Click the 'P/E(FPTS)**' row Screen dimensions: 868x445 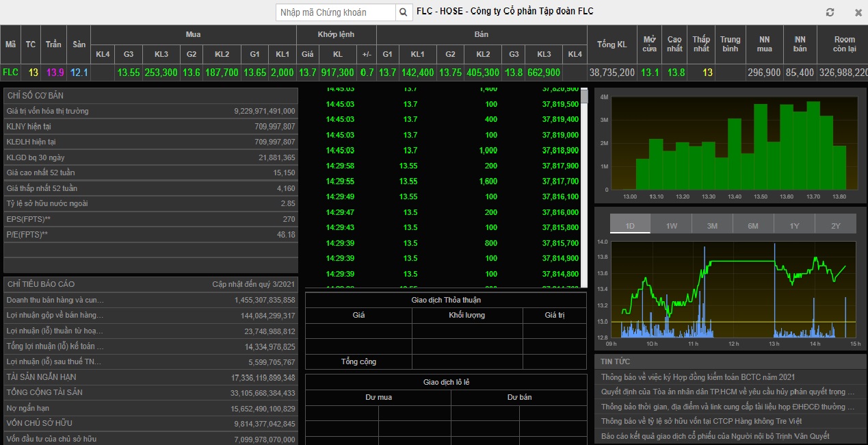tap(151, 234)
